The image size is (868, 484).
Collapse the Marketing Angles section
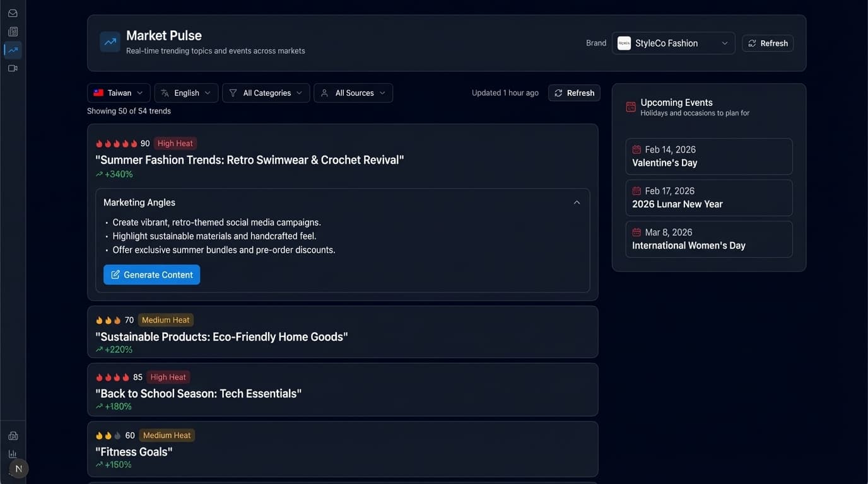click(x=576, y=202)
